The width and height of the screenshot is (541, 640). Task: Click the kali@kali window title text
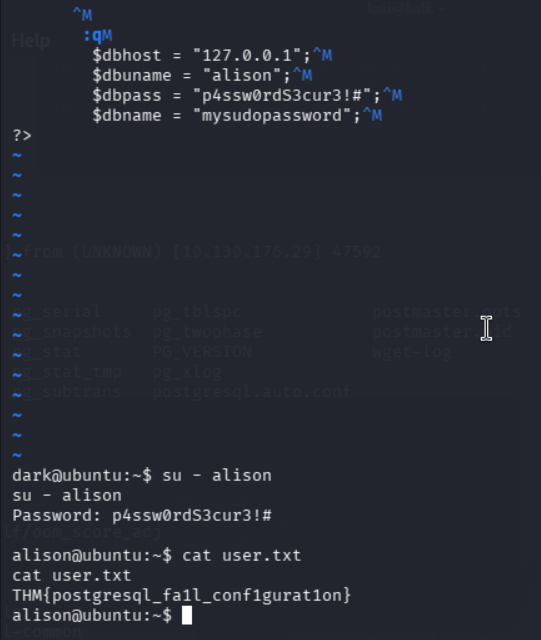(406, 8)
